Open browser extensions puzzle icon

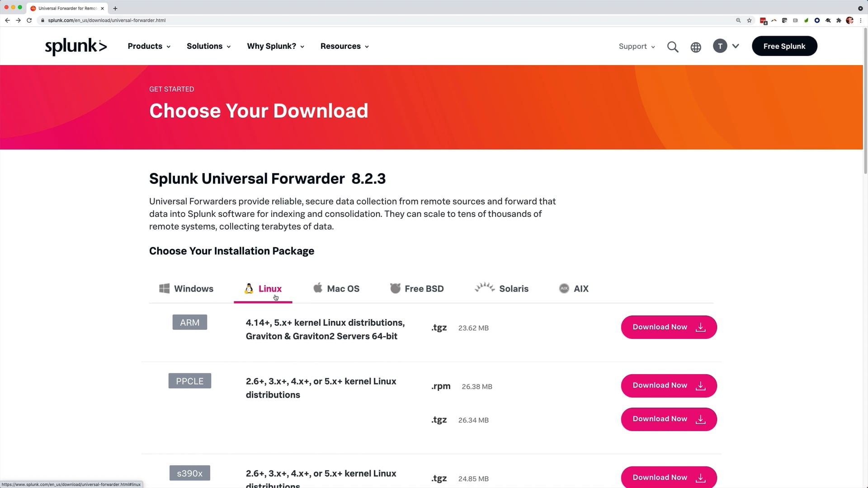pos(839,20)
